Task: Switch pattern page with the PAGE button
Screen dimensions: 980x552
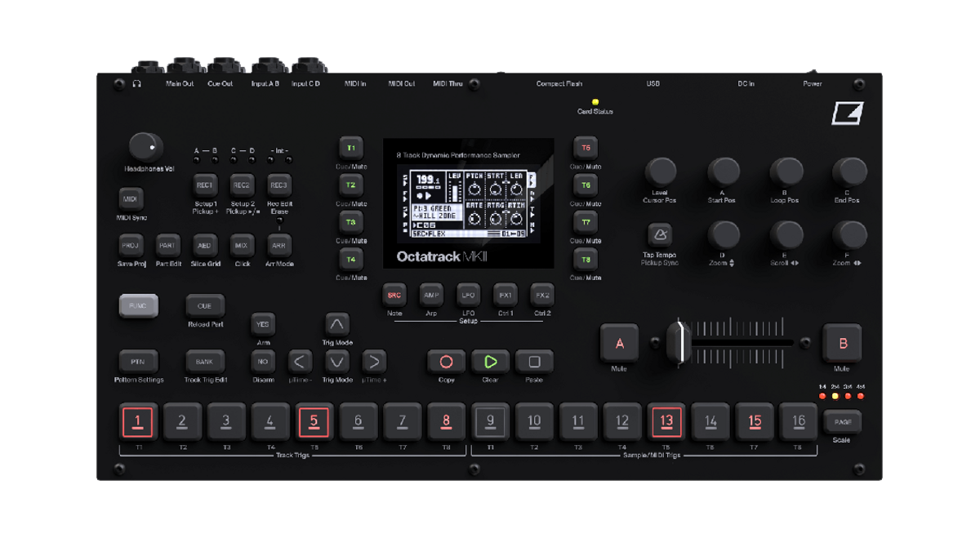Action: point(843,421)
